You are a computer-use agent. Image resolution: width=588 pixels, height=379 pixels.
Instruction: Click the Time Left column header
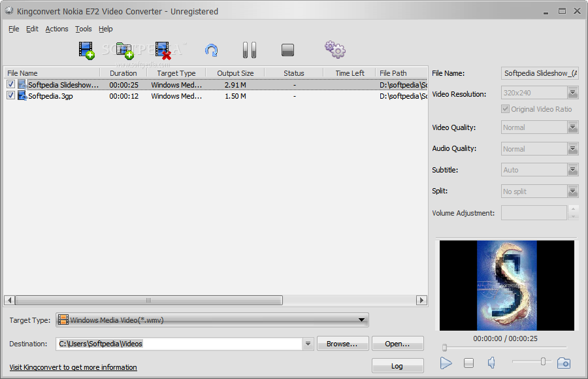click(350, 73)
